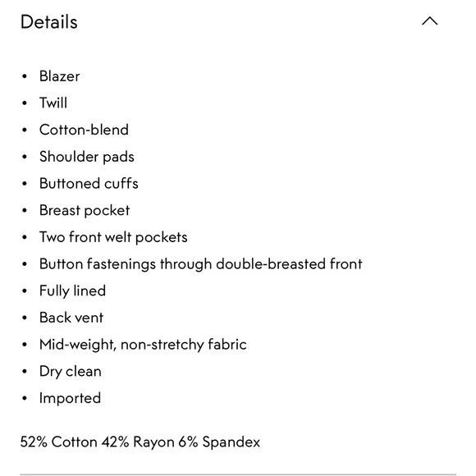Select the Cotton-blend text
The height and width of the screenshot is (476, 476).
coord(84,130)
